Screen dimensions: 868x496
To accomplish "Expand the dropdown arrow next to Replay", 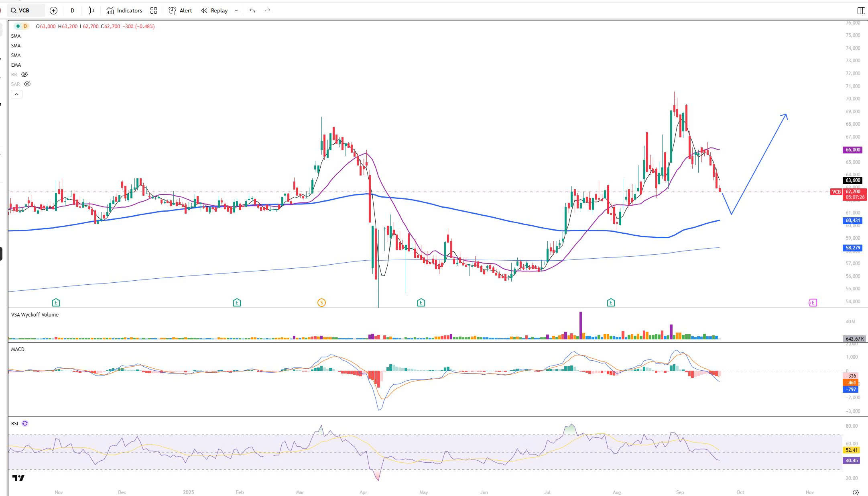I will point(236,11).
